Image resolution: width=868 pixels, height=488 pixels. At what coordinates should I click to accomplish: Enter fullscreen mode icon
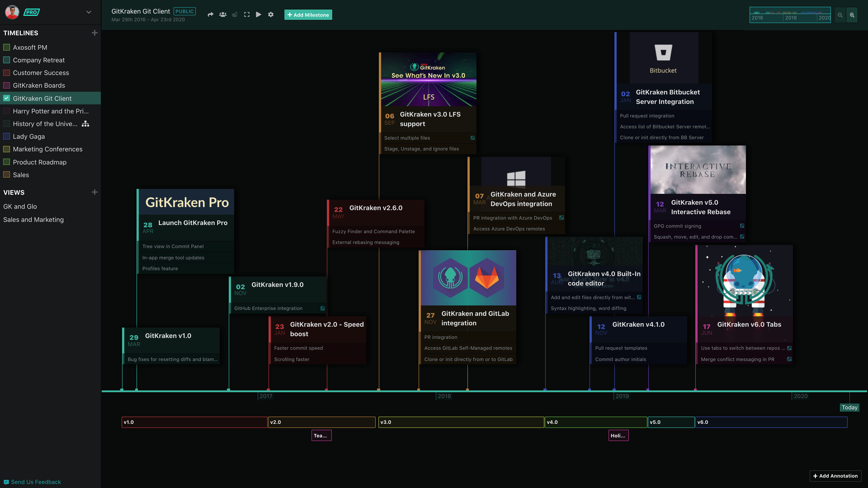click(x=247, y=14)
